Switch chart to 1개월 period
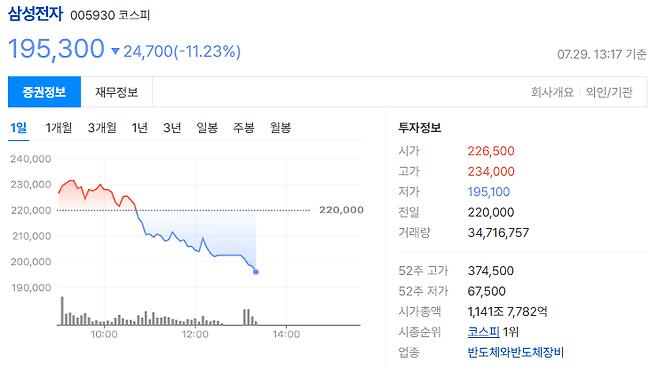 pos(59,128)
